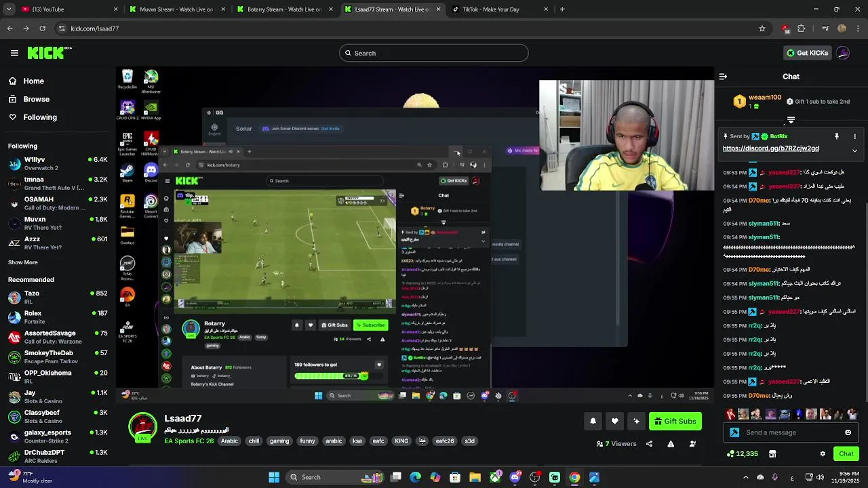Screen dimensions: 868x488
Task: Switch to the Botarry Stream tab
Action: 285,9
